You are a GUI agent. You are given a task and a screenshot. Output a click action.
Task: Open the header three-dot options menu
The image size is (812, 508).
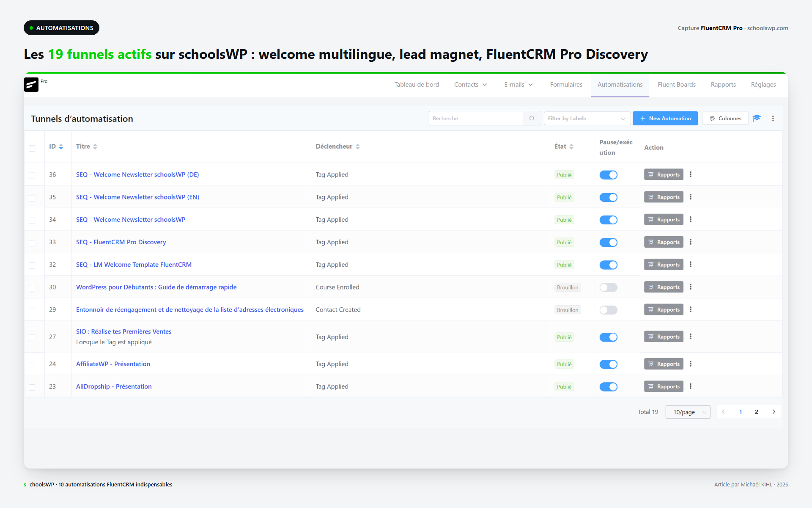(773, 119)
